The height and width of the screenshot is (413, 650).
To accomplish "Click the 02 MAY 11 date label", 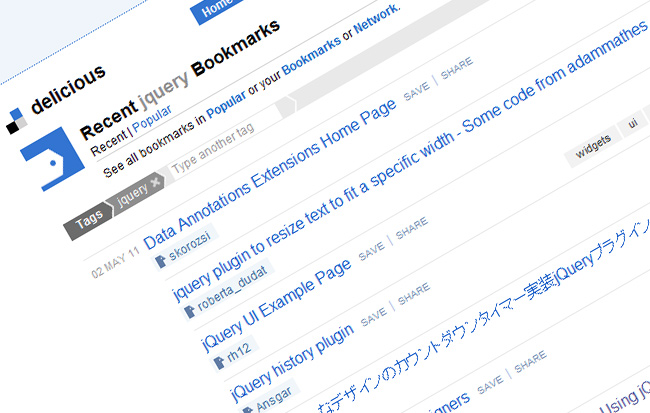I will [116, 263].
